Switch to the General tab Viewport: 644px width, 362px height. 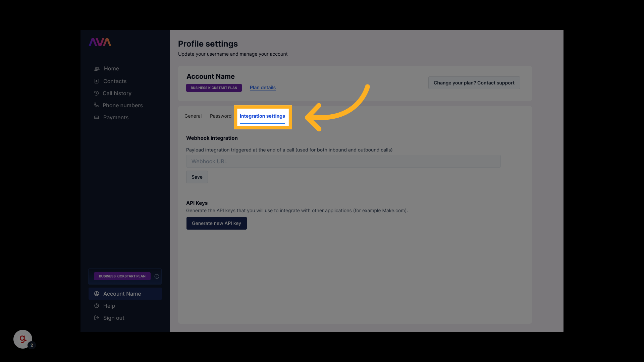[x=193, y=116]
